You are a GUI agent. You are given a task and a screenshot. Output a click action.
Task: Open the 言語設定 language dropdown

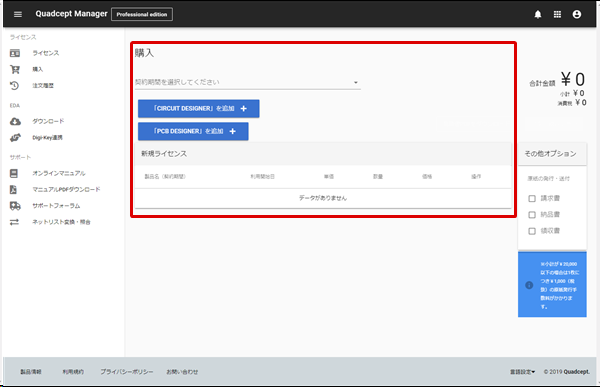coord(522,372)
